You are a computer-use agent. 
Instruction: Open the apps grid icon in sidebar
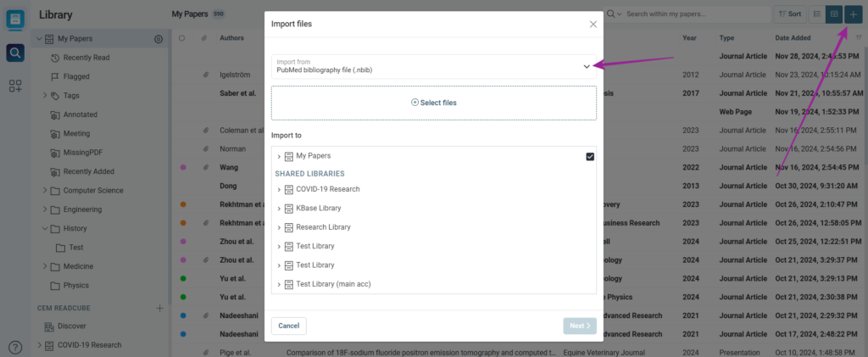(x=14, y=86)
